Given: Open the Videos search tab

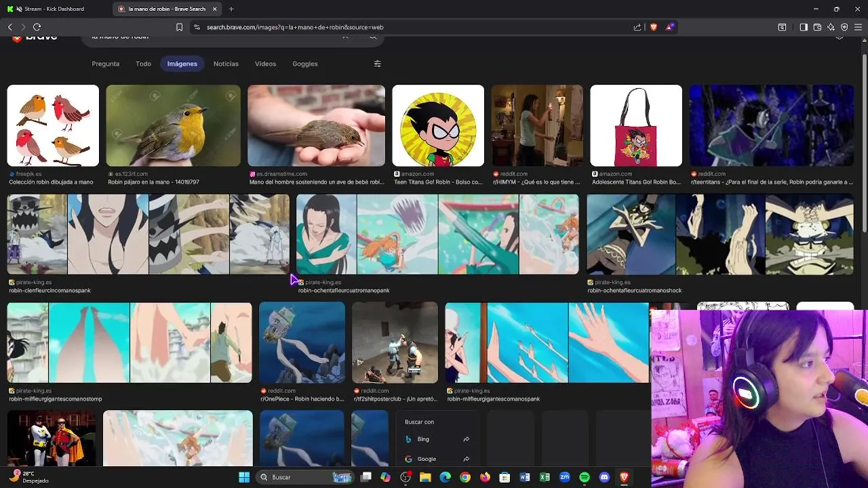Looking at the screenshot, I should point(265,64).
